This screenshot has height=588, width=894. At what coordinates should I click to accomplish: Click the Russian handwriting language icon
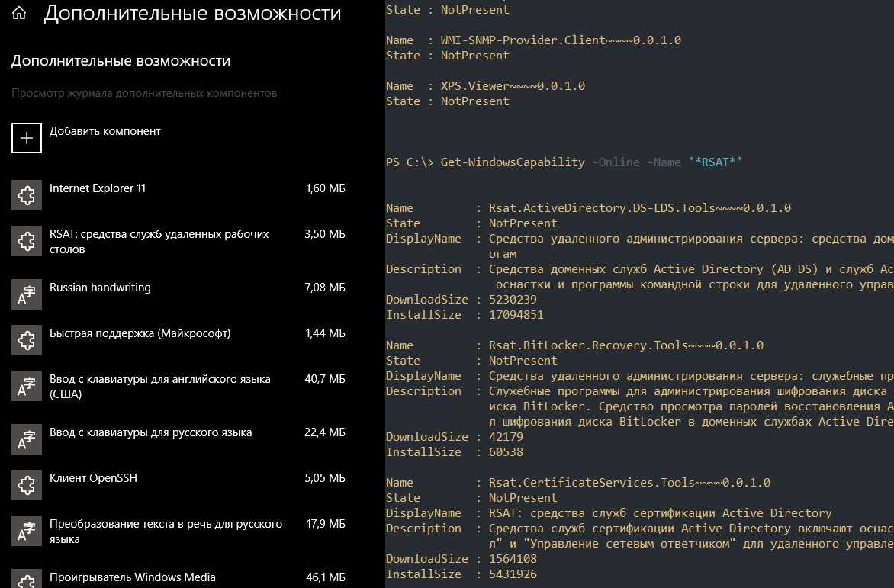pos(27,294)
